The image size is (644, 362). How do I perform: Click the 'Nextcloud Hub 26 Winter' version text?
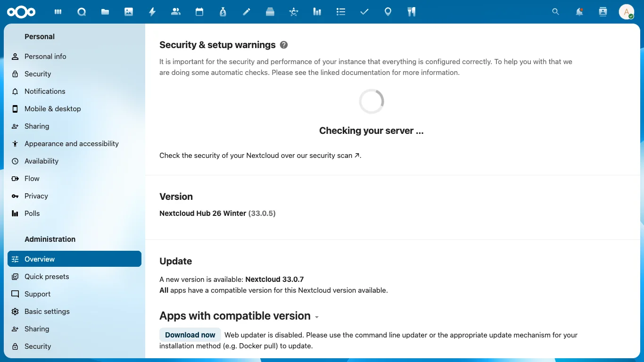click(203, 214)
